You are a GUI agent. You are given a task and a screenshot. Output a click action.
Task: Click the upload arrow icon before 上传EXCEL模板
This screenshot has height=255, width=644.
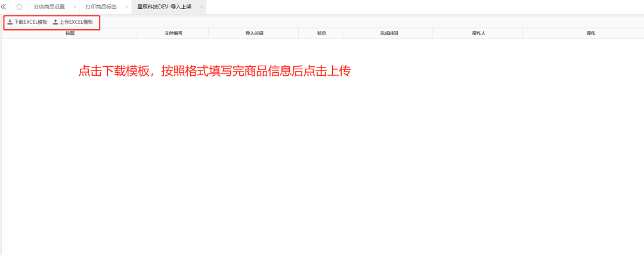point(55,22)
